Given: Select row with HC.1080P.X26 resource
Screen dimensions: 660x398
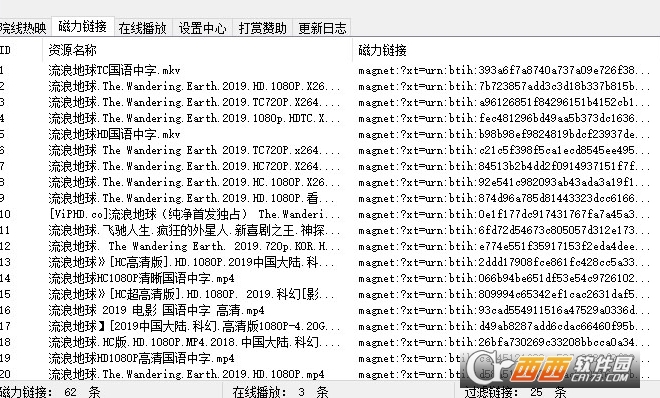Looking at the screenshot, I should (194, 182).
